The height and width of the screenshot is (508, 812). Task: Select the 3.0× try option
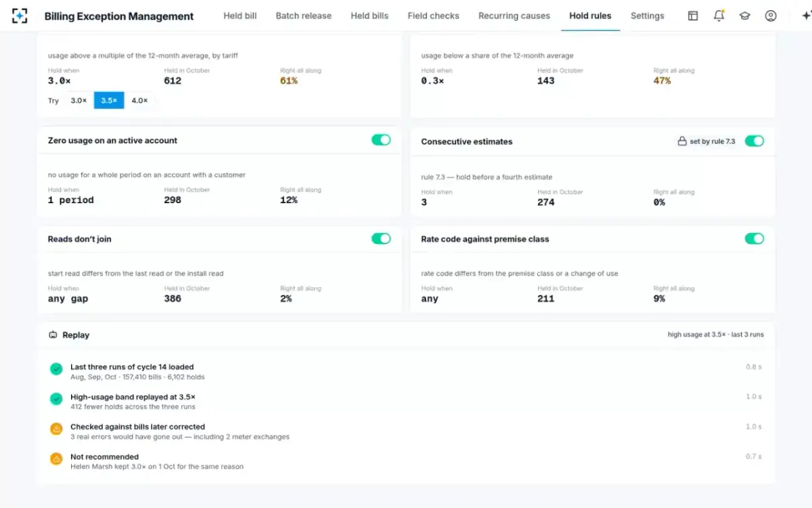(x=79, y=100)
